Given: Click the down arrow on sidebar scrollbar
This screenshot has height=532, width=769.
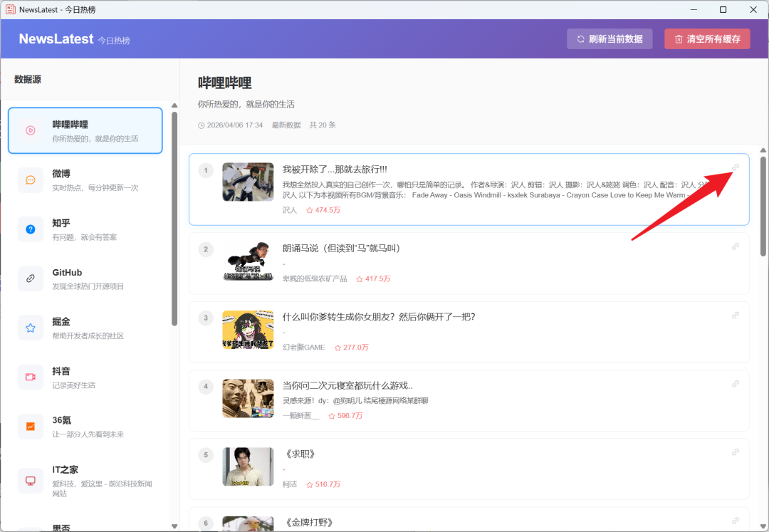Looking at the screenshot, I should [173, 526].
